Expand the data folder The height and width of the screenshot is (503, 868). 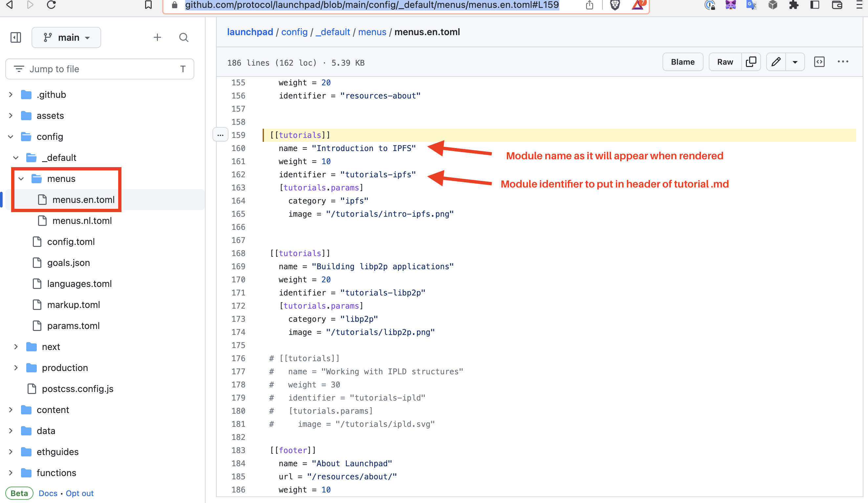11,431
